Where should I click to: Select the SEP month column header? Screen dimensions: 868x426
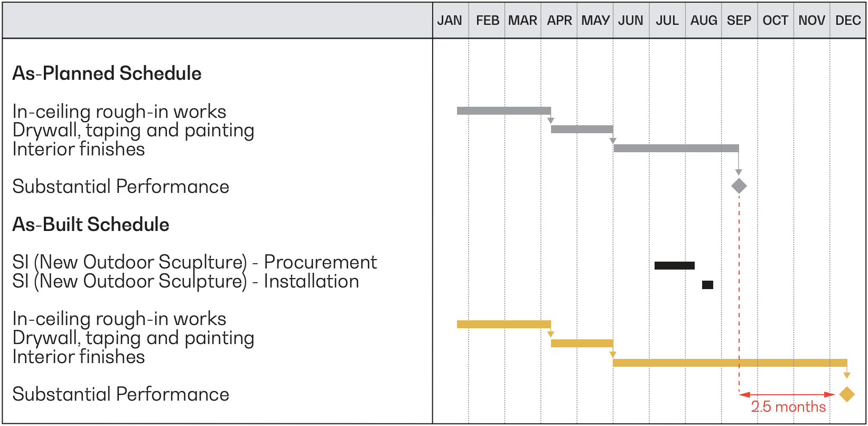pyautogui.click(x=739, y=21)
